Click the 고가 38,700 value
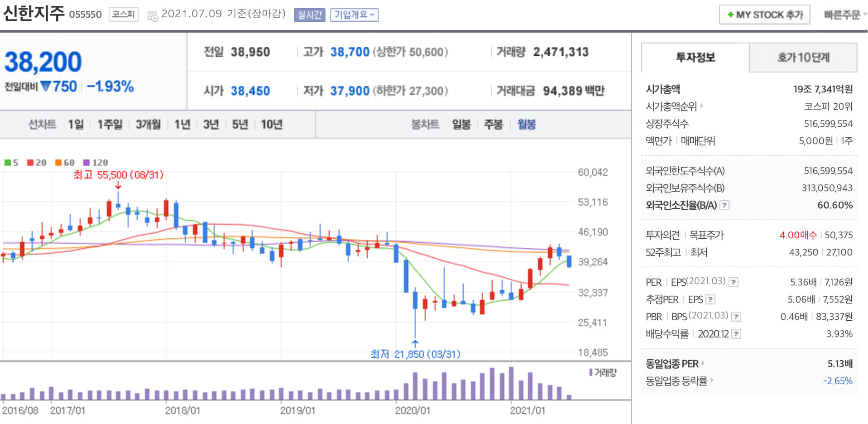This screenshot has height=424, width=868. 350,52
